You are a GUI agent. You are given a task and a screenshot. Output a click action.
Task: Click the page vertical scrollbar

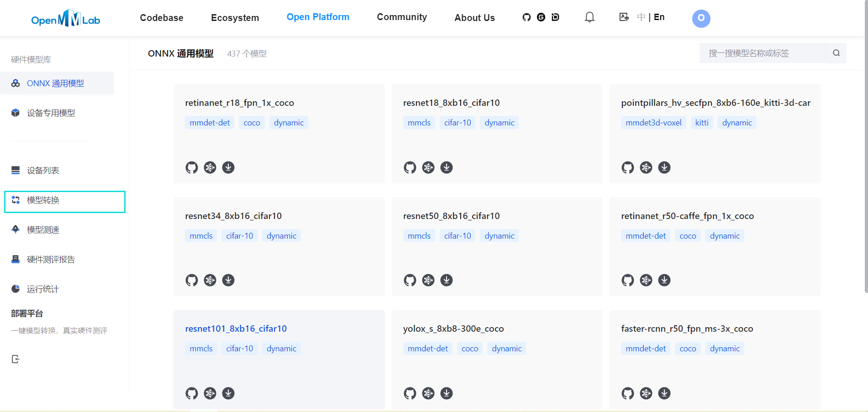[866, 146]
